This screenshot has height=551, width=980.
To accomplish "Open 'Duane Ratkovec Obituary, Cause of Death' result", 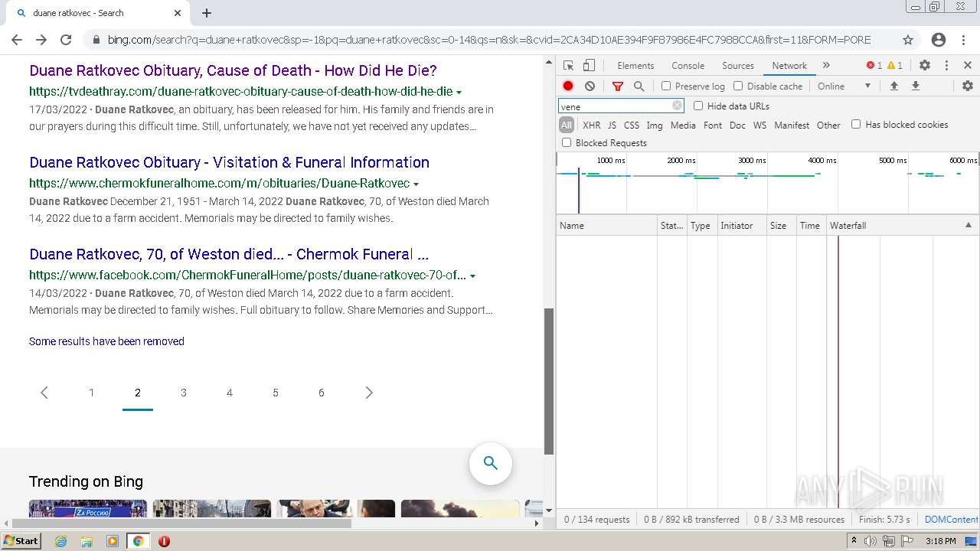I will pos(233,70).
